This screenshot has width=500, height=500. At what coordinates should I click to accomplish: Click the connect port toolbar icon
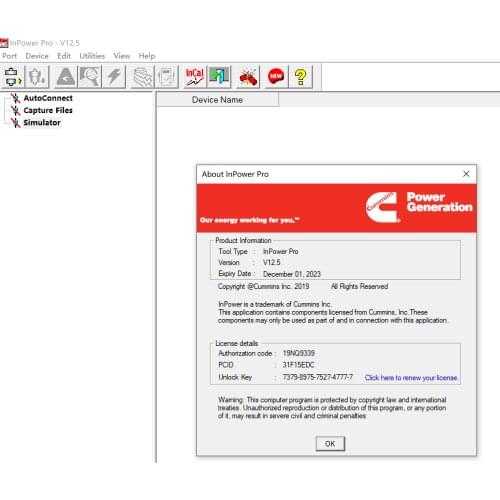[13, 77]
